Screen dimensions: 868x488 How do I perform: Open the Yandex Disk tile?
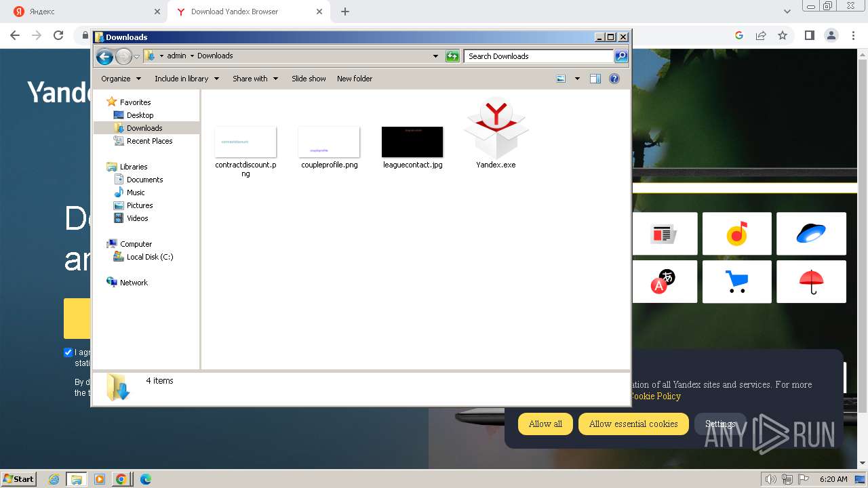point(811,234)
